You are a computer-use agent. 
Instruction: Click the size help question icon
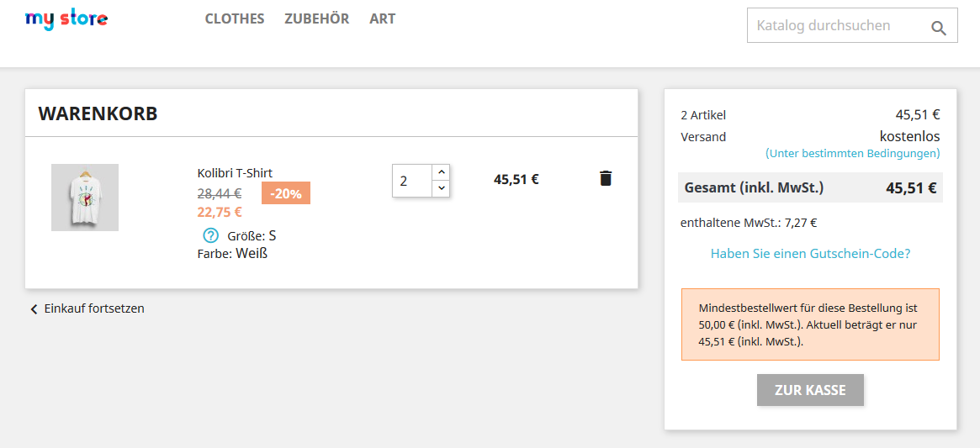[x=211, y=236]
